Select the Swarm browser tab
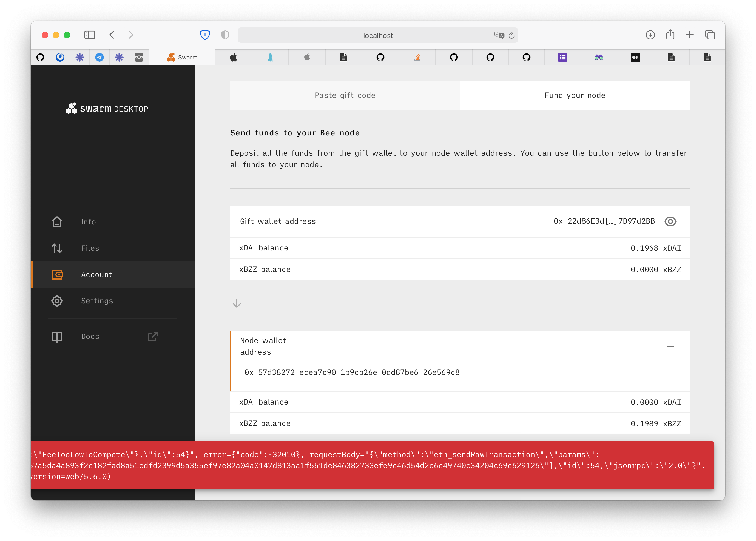The height and width of the screenshot is (541, 756). point(183,57)
